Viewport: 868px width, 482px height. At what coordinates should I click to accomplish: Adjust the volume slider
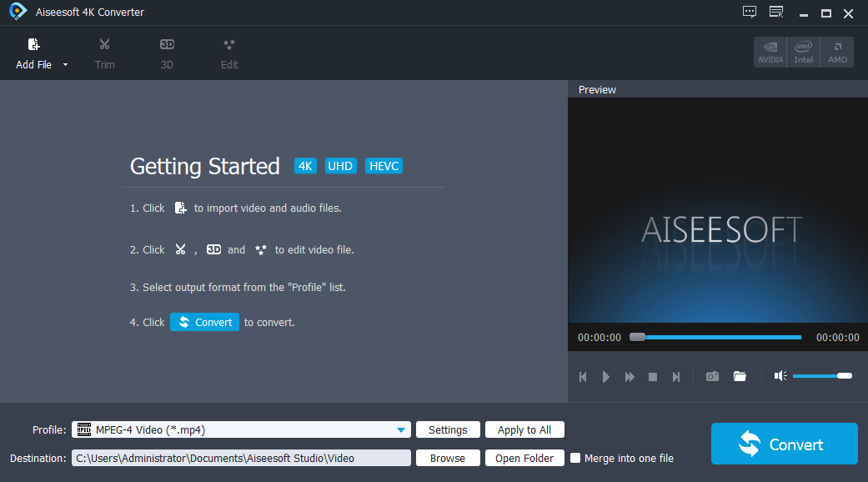point(822,376)
